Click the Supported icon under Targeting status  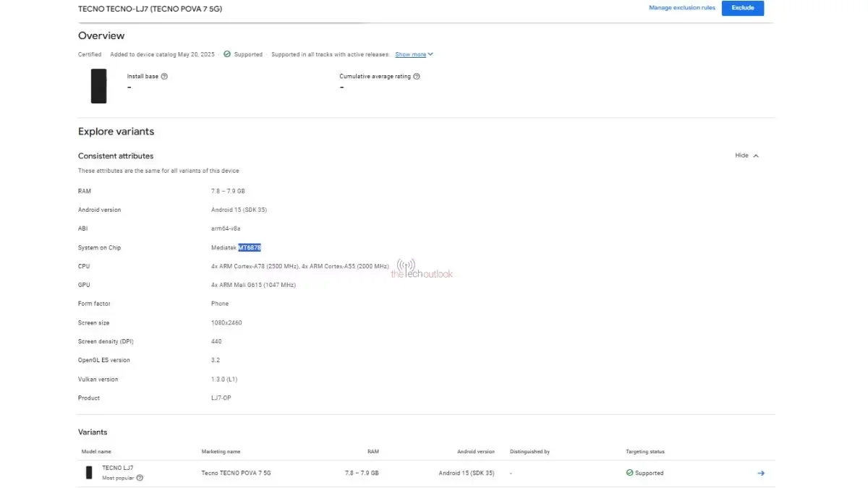(630, 473)
